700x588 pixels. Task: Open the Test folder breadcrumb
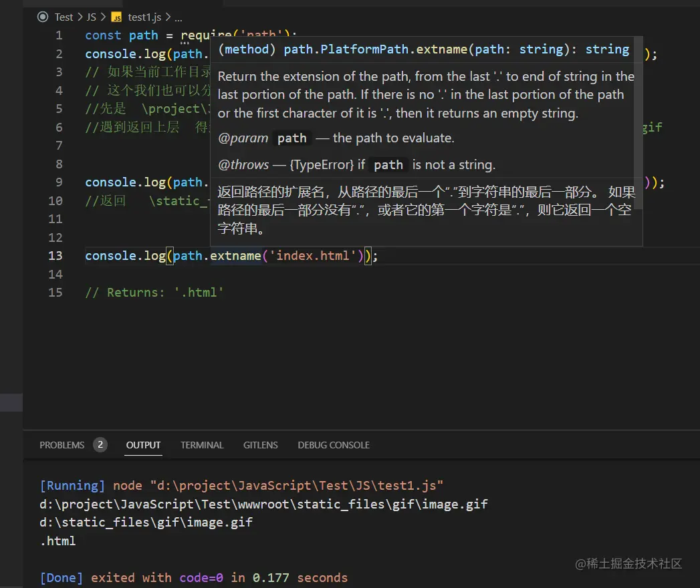(64, 17)
